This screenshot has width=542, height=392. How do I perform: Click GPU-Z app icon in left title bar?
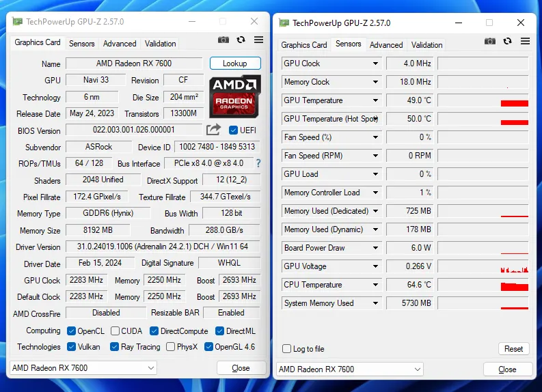point(17,21)
